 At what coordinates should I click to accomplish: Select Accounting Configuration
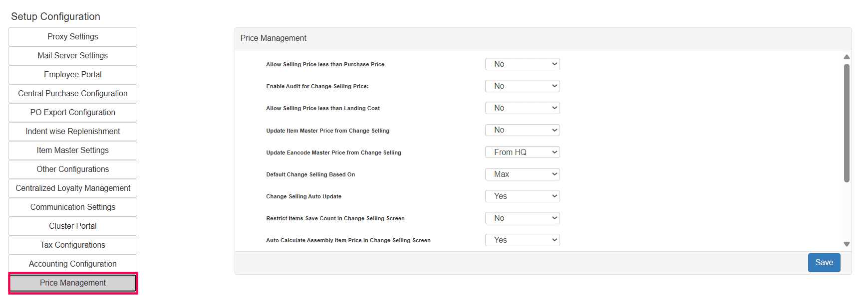pyautogui.click(x=73, y=264)
